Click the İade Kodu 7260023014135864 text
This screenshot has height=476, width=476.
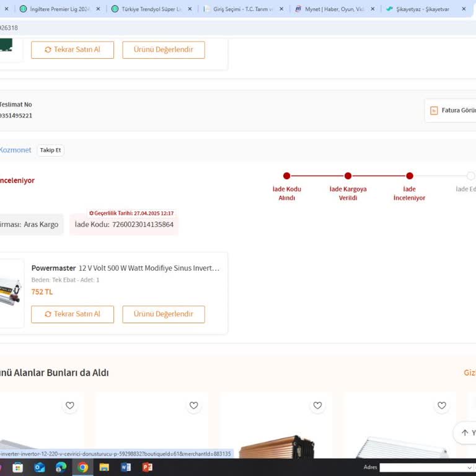click(124, 224)
